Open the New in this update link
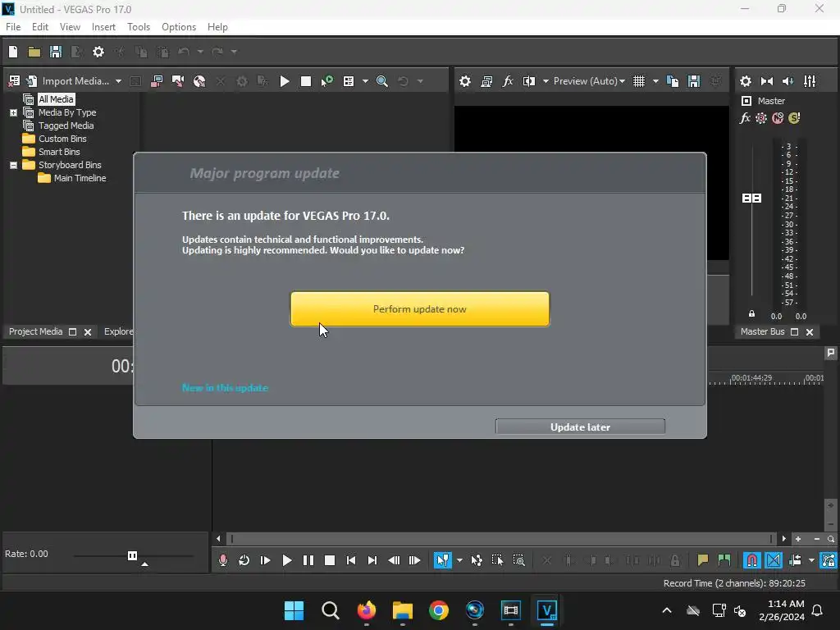This screenshot has width=840, height=630. [x=225, y=388]
